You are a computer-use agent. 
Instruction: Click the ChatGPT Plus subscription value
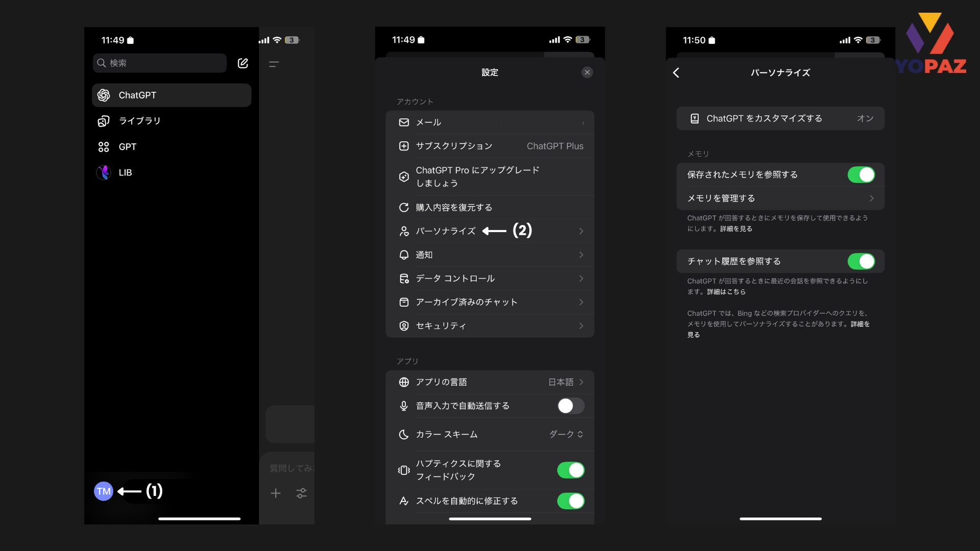555,146
